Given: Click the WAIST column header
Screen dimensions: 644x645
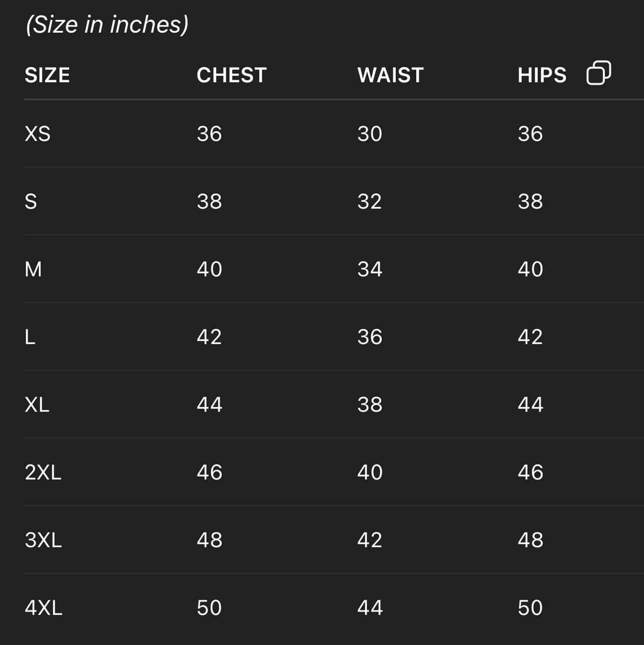Looking at the screenshot, I should pos(390,75).
